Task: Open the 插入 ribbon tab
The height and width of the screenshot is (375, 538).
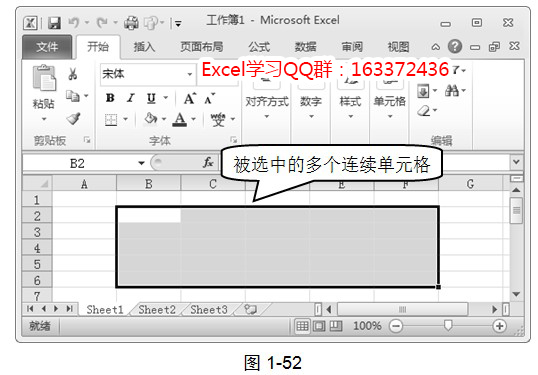Action: 144,47
